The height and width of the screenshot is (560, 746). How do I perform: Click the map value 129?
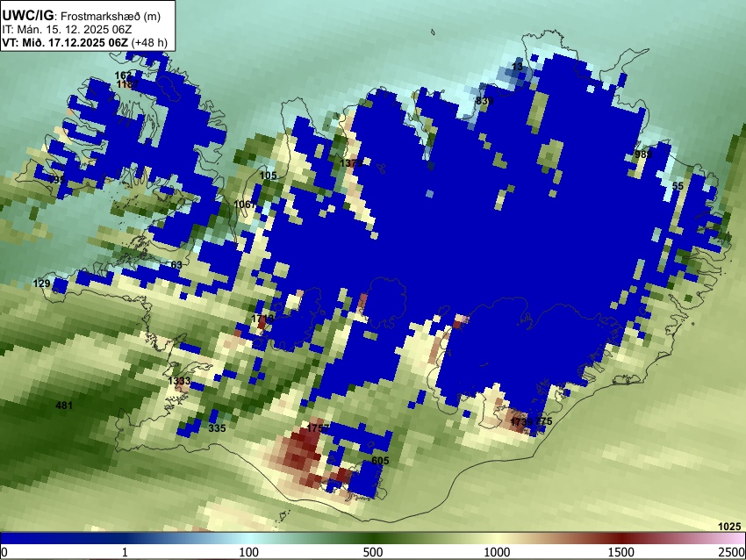pyautogui.click(x=41, y=284)
